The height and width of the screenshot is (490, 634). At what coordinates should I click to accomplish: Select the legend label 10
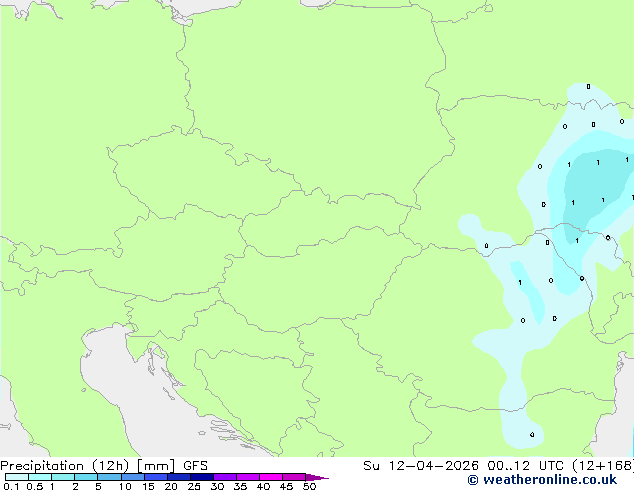pyautogui.click(x=125, y=486)
